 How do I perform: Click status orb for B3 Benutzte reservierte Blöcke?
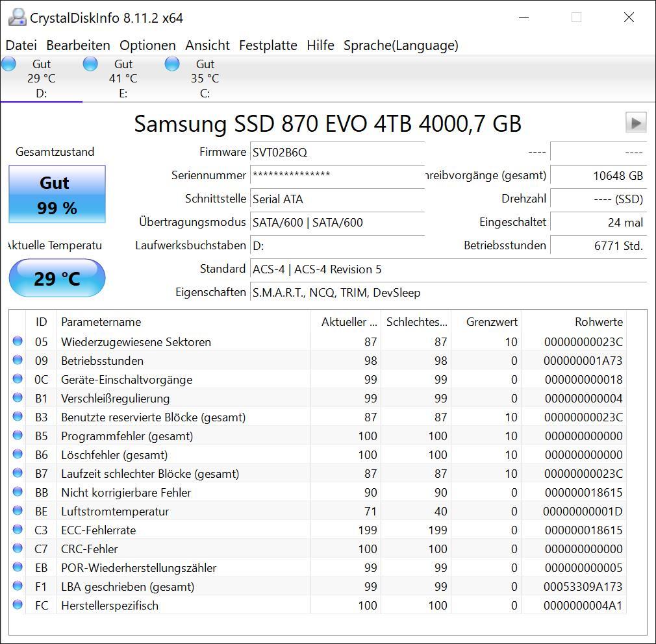tap(18, 416)
